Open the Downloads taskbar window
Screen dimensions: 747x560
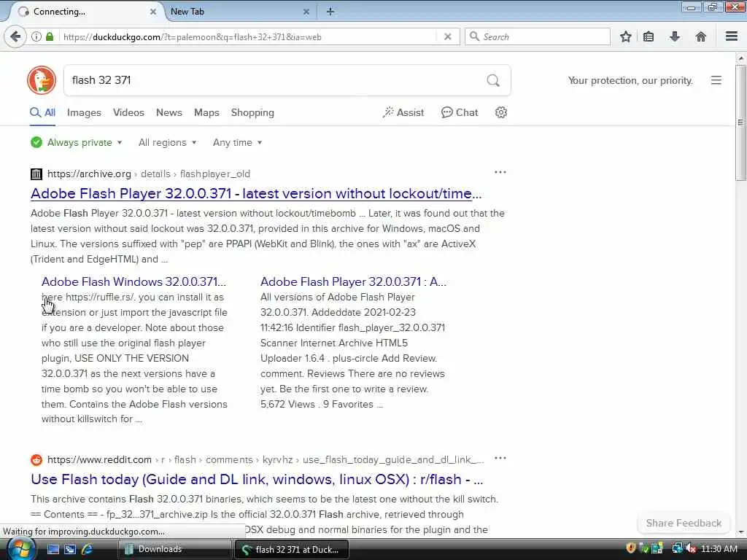[x=174, y=549]
